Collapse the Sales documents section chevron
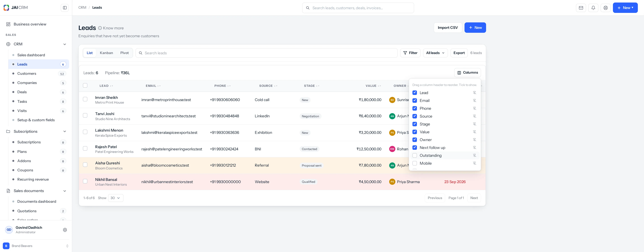Image resolution: width=644 pixels, height=252 pixels. click(x=65, y=191)
